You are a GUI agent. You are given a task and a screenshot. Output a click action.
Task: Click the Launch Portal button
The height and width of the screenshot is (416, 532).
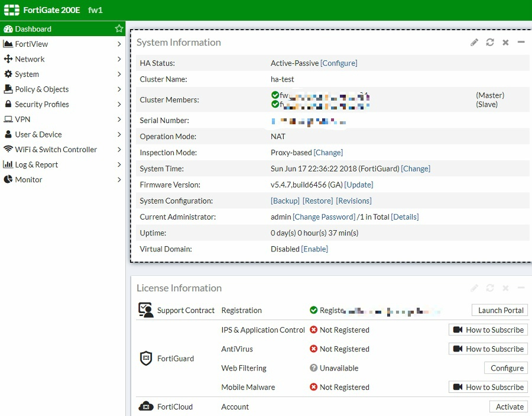tap(499, 310)
